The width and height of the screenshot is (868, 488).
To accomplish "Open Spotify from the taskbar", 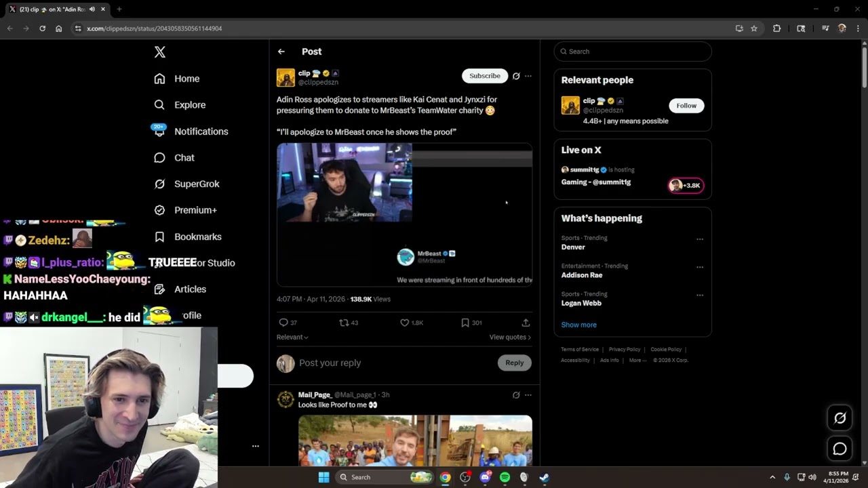I will [x=505, y=477].
